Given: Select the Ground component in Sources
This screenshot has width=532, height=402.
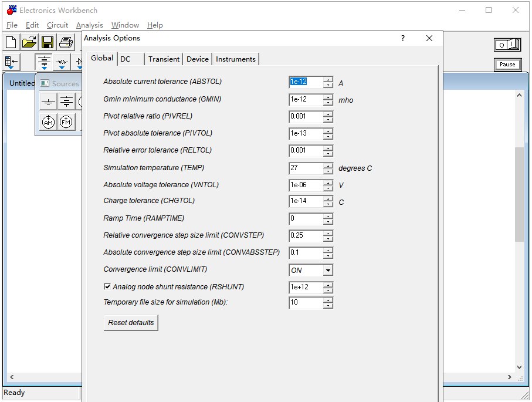Looking at the screenshot, I should [x=48, y=102].
